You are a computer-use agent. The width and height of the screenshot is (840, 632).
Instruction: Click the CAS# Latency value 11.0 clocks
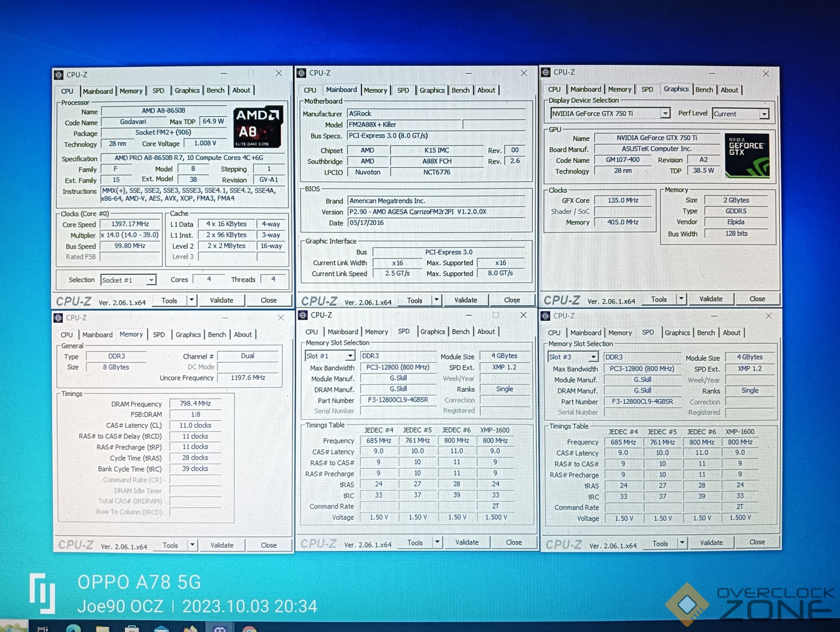195,425
